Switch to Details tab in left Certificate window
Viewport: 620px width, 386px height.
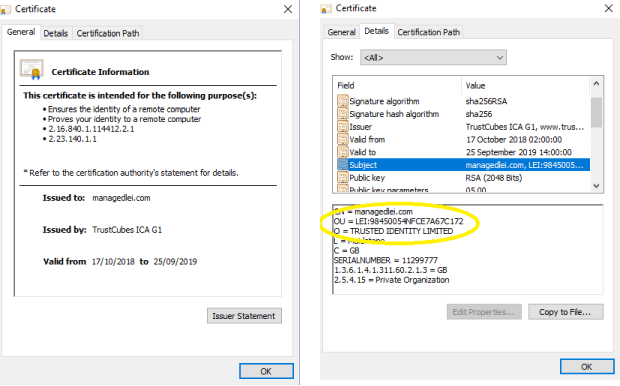[x=56, y=34]
